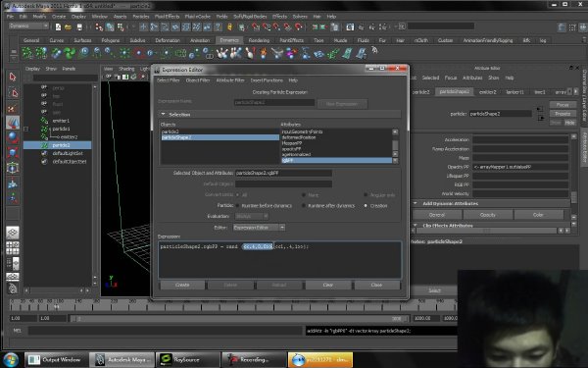This screenshot has height=368, width=588.
Task: Open the Dynamics menu set dropdown
Action: pyautogui.click(x=28, y=26)
